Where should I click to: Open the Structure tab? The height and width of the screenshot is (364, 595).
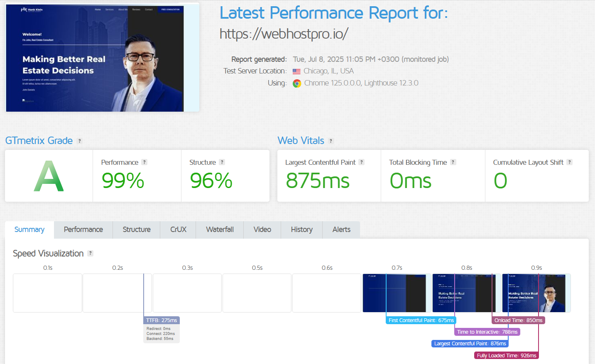137,230
